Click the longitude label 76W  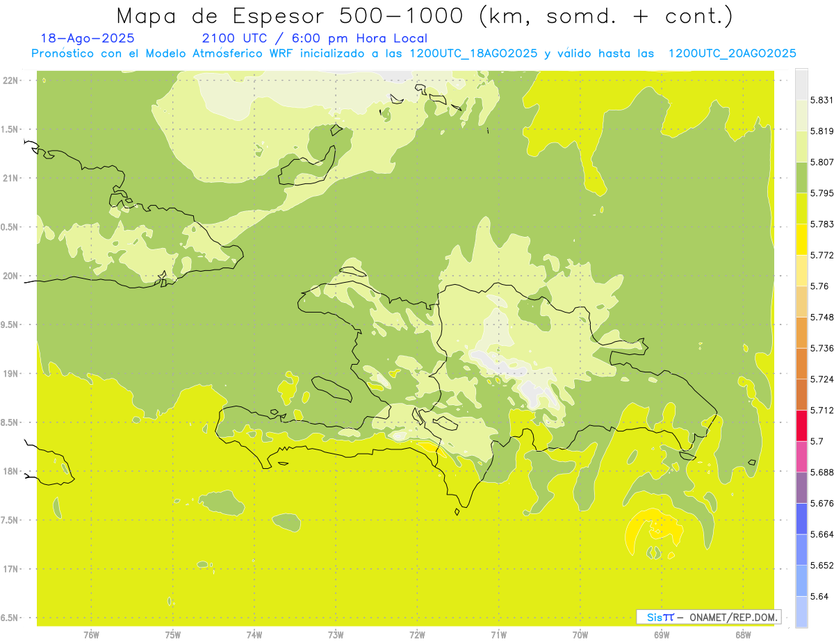[x=91, y=634]
